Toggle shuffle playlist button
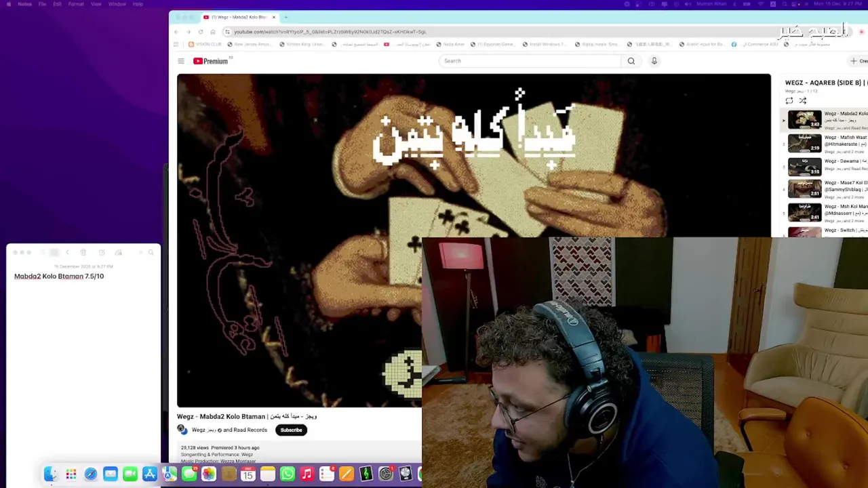This screenshot has height=488, width=868. point(802,100)
